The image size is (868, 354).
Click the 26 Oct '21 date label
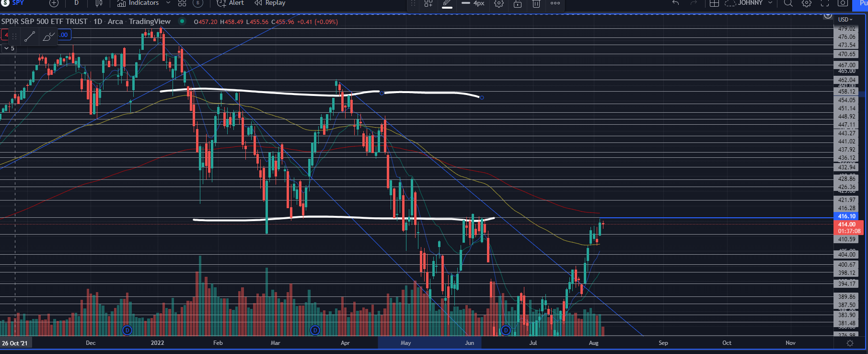point(15,343)
